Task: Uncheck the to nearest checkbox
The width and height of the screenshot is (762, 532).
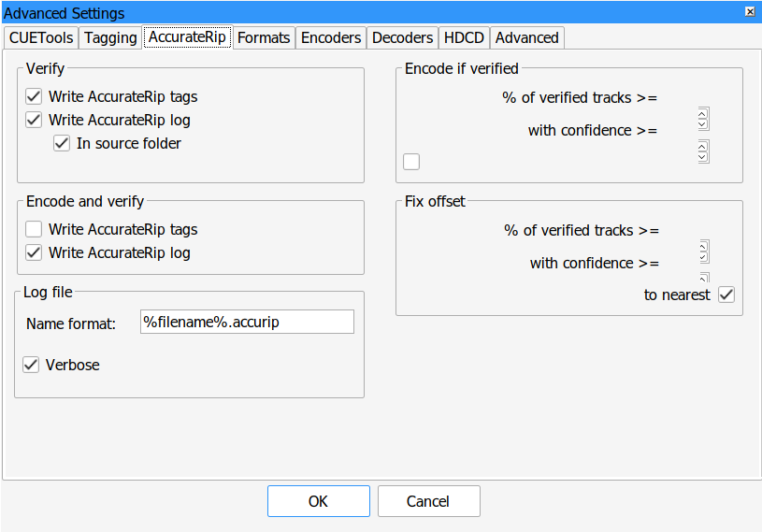Action: 726,295
